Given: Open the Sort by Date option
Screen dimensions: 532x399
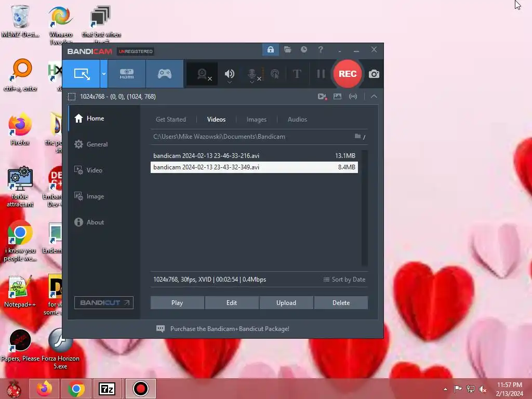Looking at the screenshot, I should coord(344,280).
